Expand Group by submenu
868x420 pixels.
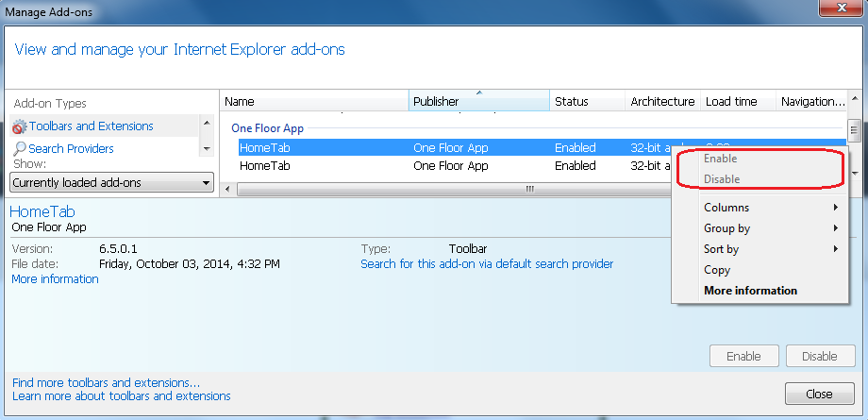770,228
